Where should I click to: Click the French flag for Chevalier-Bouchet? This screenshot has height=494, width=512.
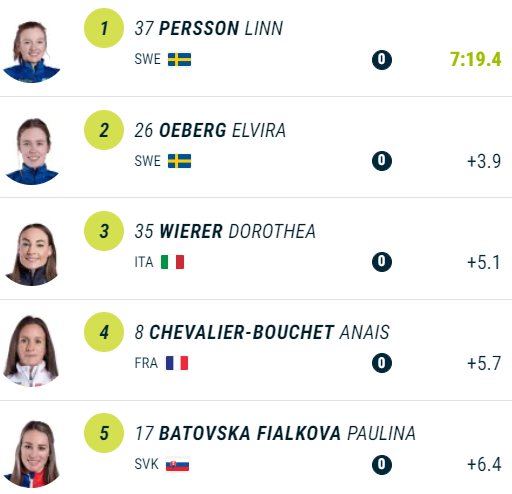pyautogui.click(x=177, y=363)
